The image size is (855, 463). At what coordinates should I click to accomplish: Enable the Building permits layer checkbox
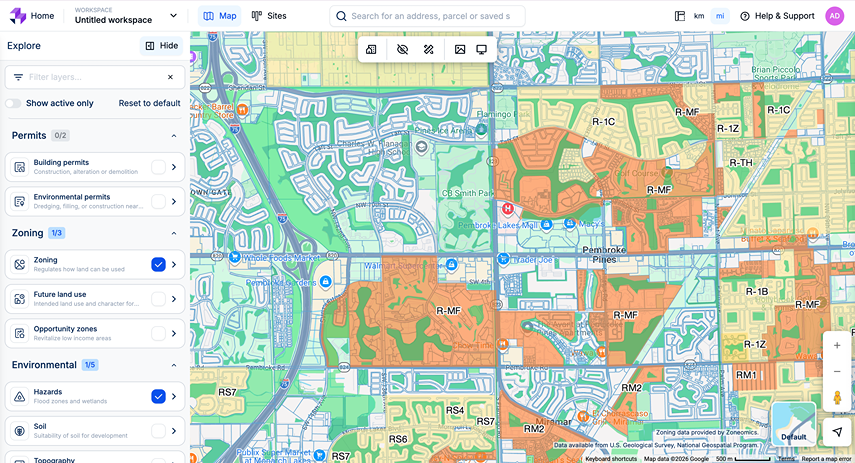point(158,167)
